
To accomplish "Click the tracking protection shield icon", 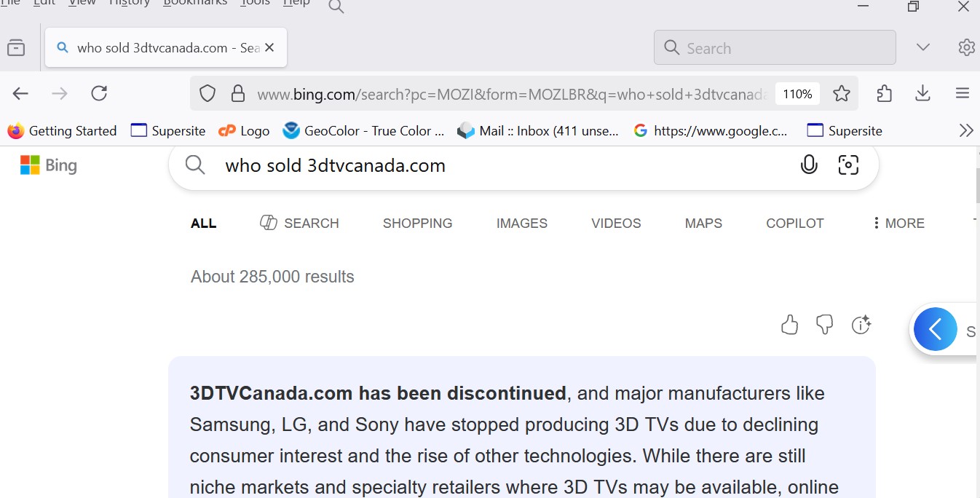I will coord(208,94).
